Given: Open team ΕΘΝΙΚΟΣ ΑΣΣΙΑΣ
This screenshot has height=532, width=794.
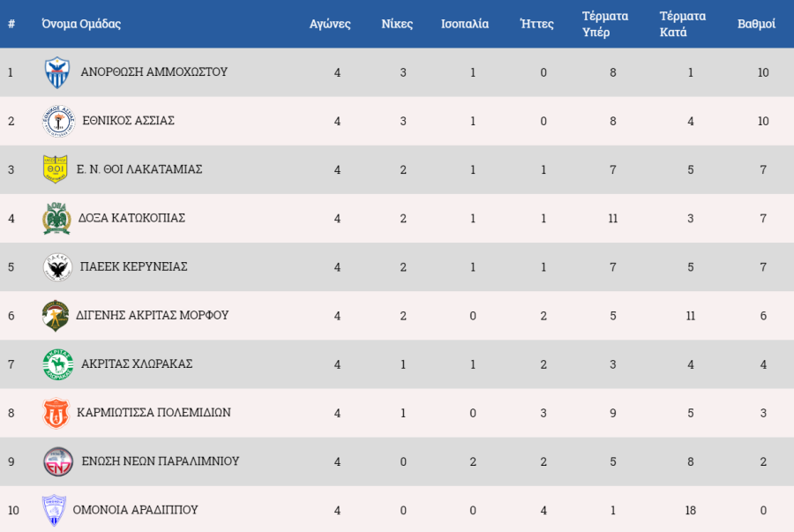Looking at the screenshot, I should pos(128,121).
